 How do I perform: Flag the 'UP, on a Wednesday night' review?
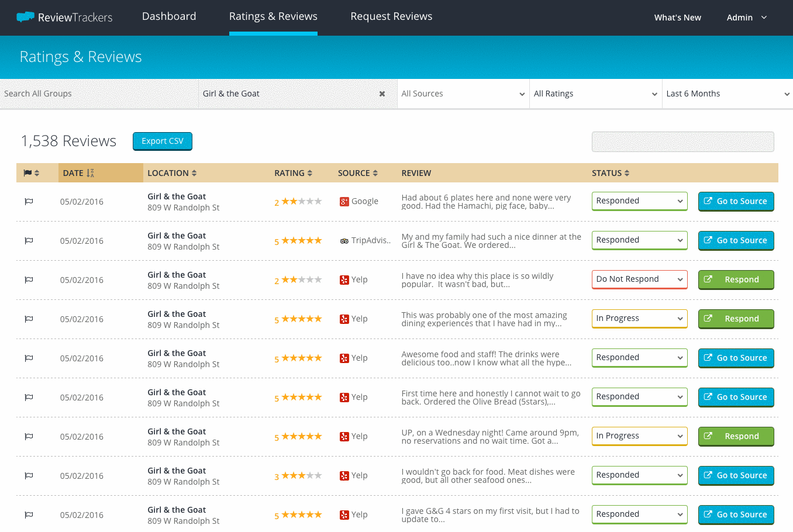pos(29,437)
